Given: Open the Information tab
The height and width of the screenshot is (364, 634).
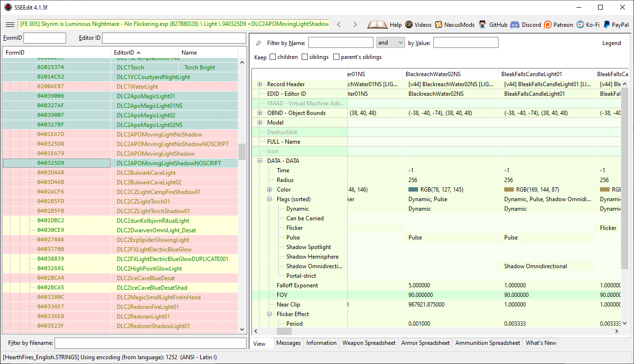Looking at the screenshot, I should (321, 343).
